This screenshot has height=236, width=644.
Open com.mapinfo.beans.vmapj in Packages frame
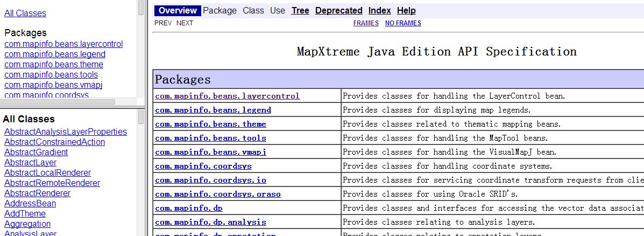tap(53, 85)
